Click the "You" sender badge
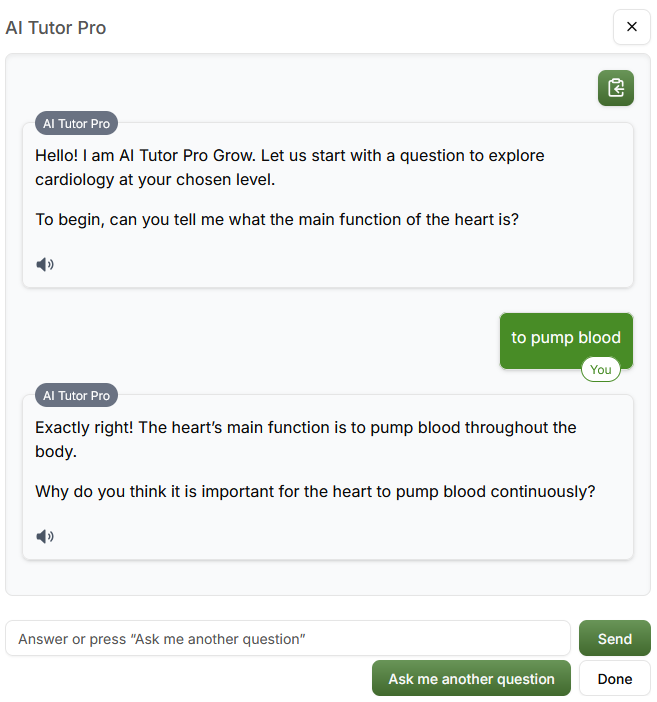The image size is (657, 702). (x=600, y=370)
